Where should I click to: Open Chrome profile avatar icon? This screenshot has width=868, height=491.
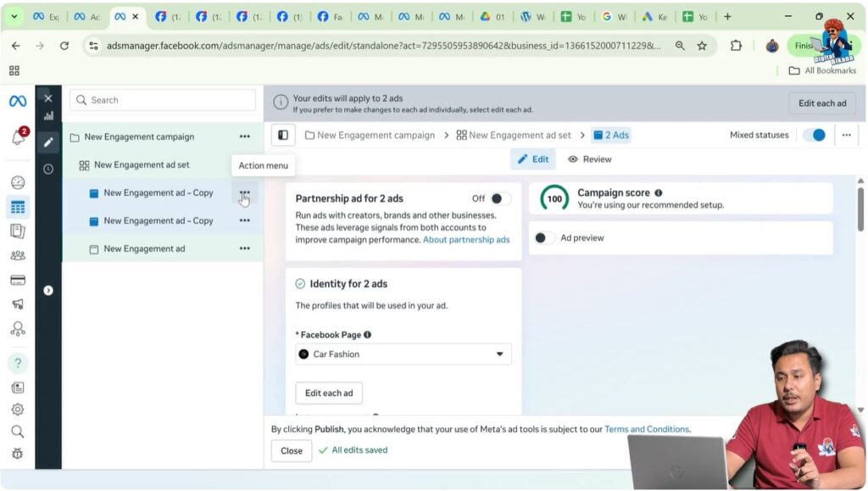tap(771, 46)
